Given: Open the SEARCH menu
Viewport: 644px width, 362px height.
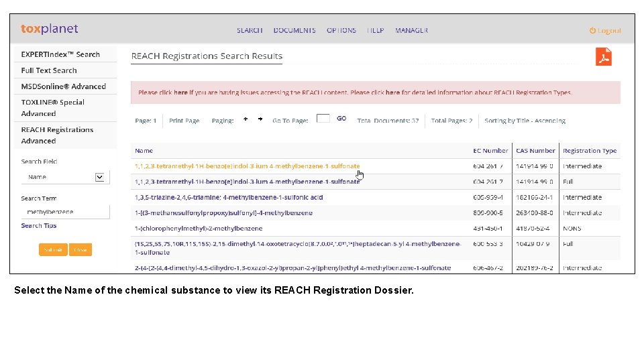Looking at the screenshot, I should pos(250,30).
